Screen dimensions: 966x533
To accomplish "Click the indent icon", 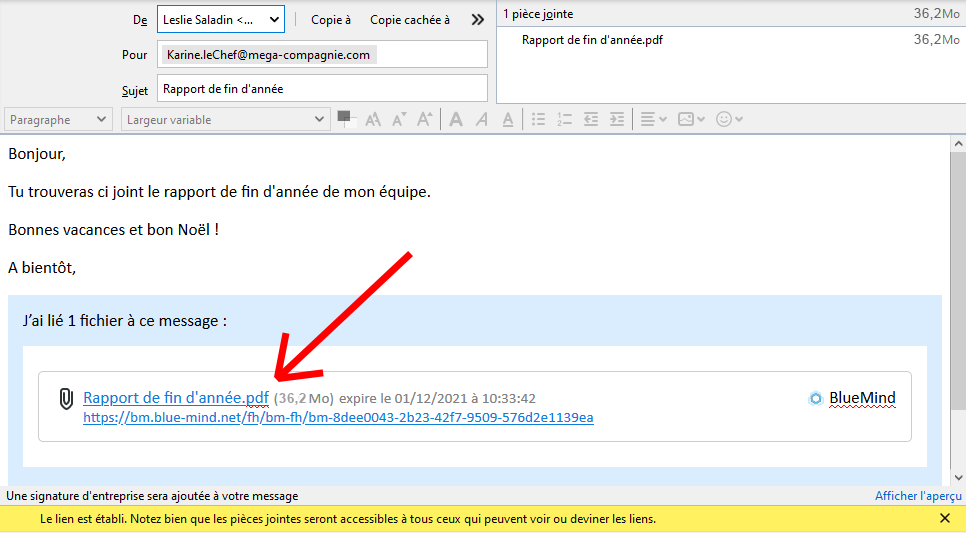I will 617,119.
